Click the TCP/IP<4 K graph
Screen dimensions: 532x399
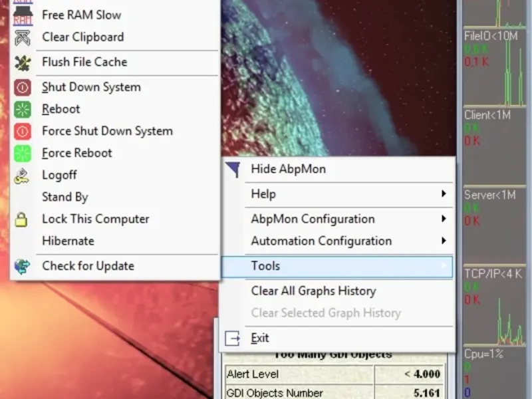point(494,307)
